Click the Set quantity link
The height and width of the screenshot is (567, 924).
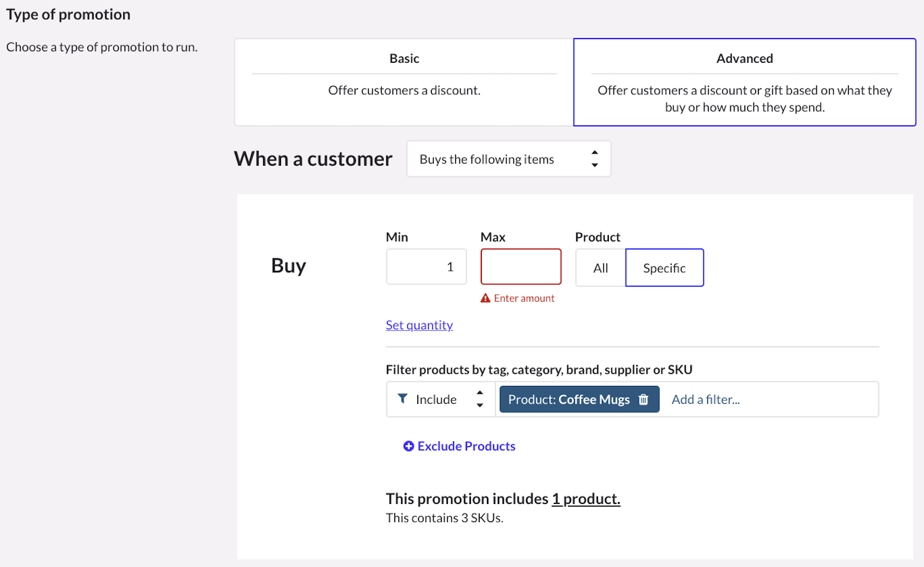419,325
